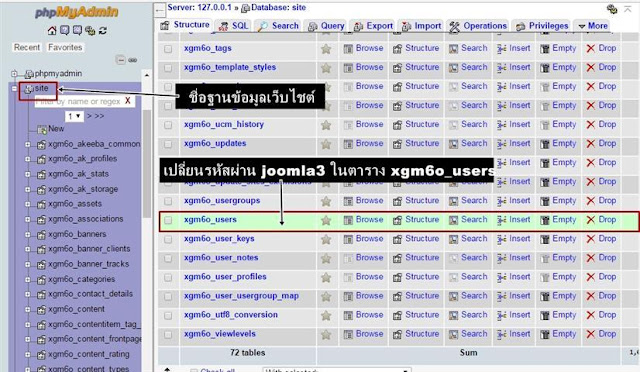Switch to the Import tab

tap(422, 26)
